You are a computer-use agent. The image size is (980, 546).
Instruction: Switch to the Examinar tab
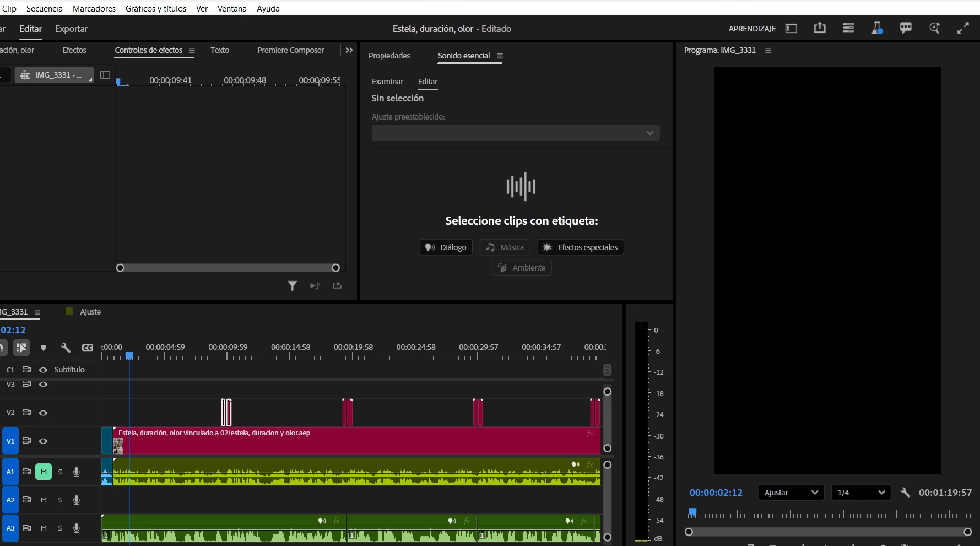click(388, 82)
